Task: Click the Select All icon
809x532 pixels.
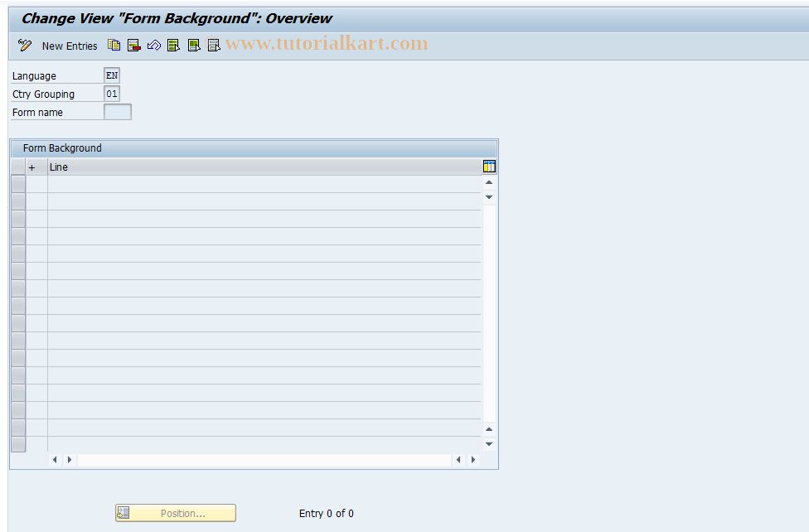Action: click(x=174, y=46)
